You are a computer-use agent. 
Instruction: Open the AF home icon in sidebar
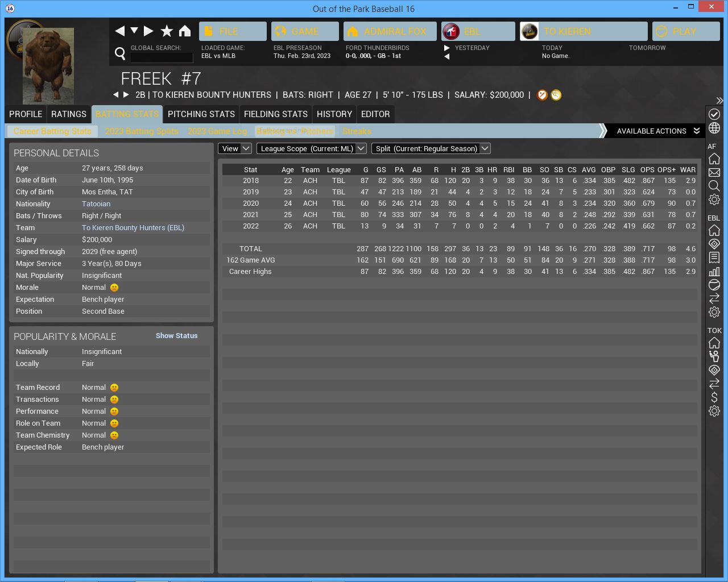coord(714,159)
